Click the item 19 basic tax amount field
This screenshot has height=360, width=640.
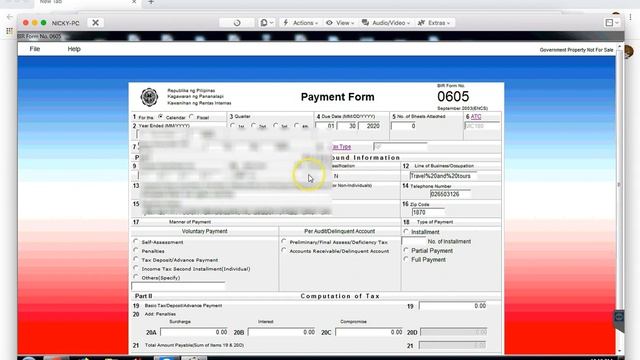(453, 306)
